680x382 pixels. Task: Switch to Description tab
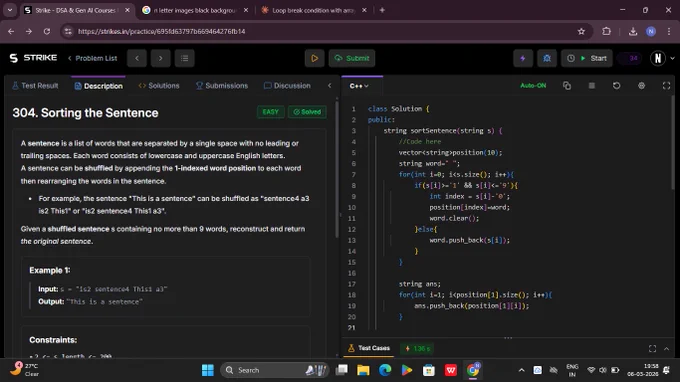pos(99,86)
